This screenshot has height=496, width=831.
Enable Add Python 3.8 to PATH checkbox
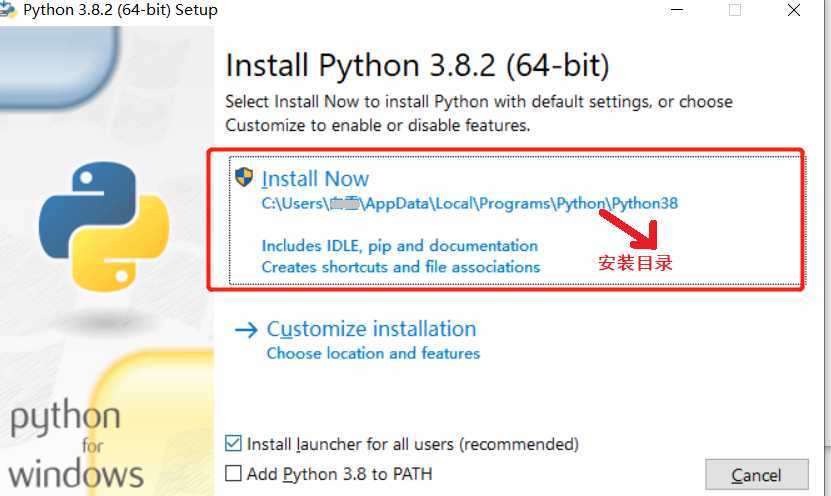pyautogui.click(x=233, y=473)
